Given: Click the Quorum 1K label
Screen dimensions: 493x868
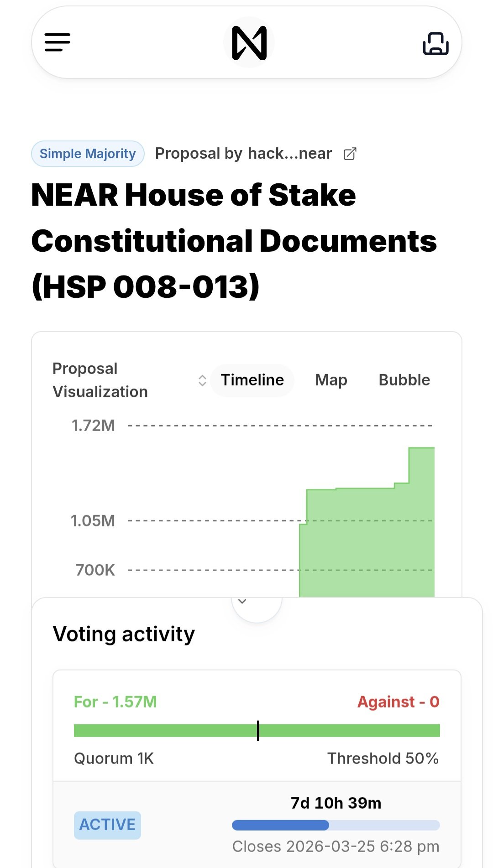Looking at the screenshot, I should click(114, 759).
